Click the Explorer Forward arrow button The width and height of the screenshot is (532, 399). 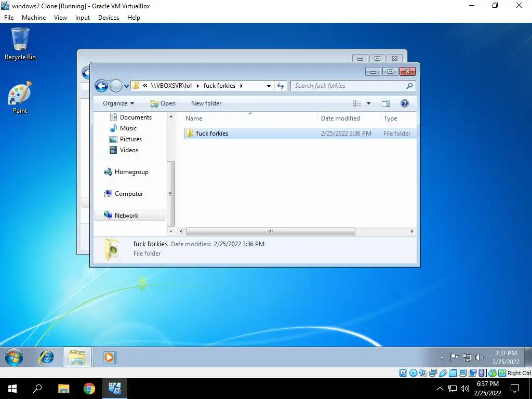pyautogui.click(x=116, y=86)
